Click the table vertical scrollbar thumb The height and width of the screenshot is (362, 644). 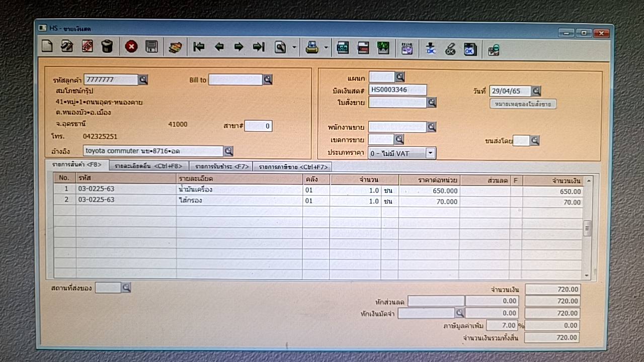[587, 228]
